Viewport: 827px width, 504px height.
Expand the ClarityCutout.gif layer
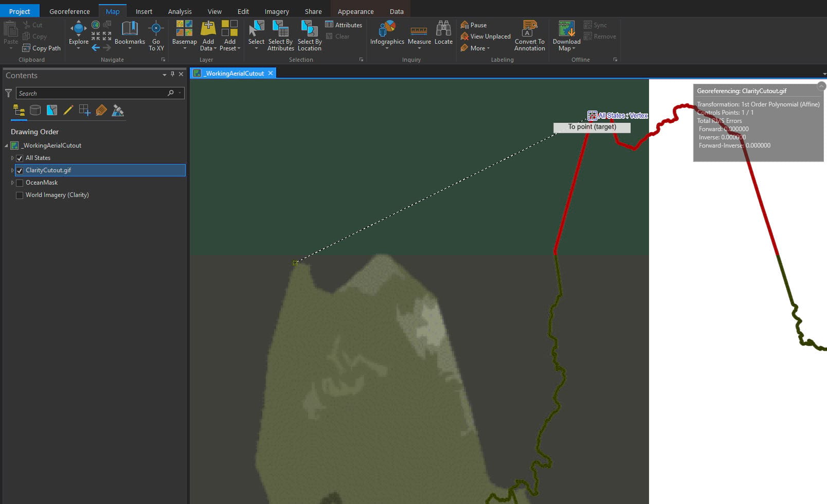tap(12, 170)
